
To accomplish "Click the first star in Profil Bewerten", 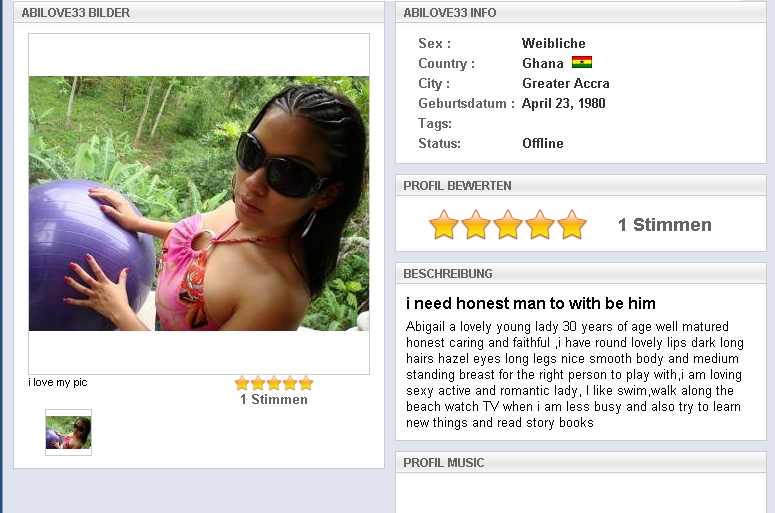I will pyautogui.click(x=443, y=225).
